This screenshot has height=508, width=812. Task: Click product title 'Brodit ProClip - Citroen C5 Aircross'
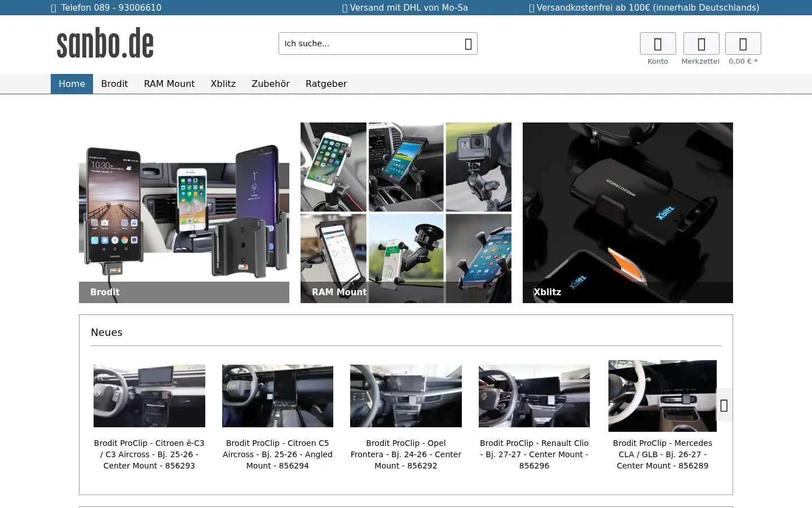click(x=277, y=454)
